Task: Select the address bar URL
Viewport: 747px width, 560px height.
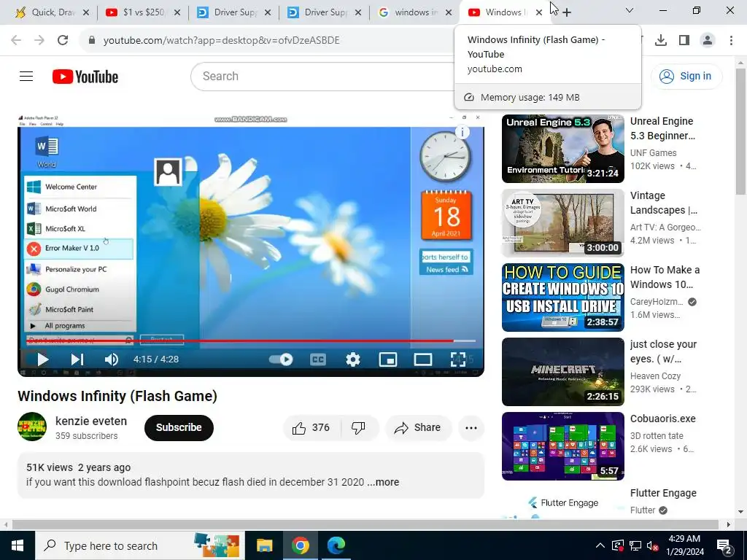Action: (222, 41)
